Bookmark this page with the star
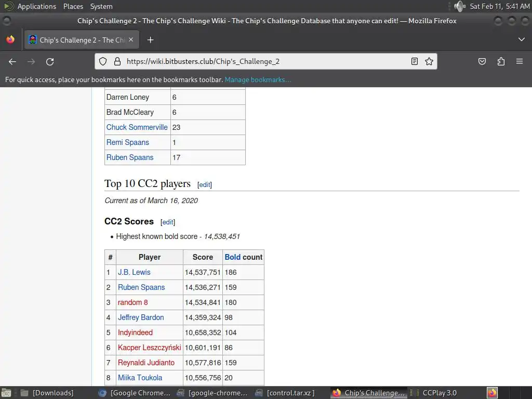Viewport: 532px width, 399px height. tap(429, 61)
